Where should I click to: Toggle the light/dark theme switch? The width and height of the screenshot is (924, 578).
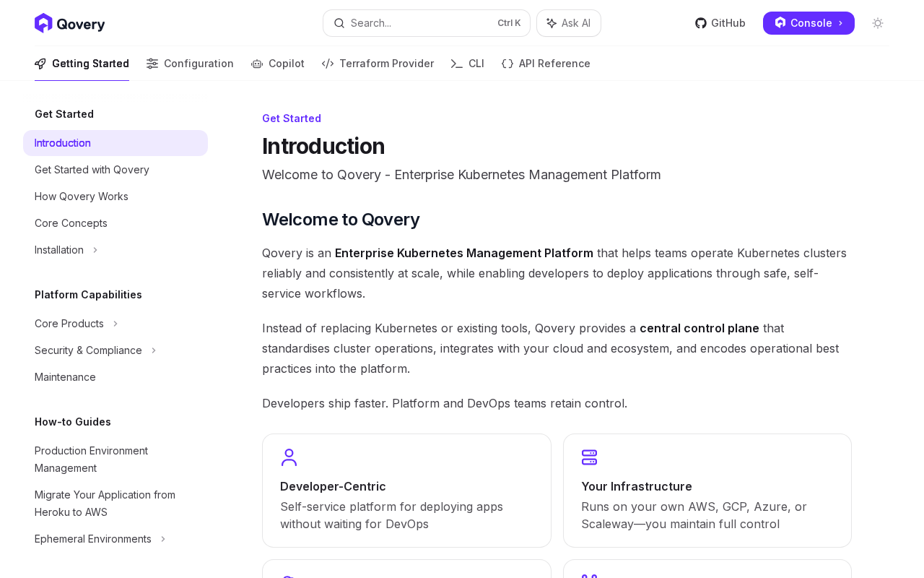point(878,23)
